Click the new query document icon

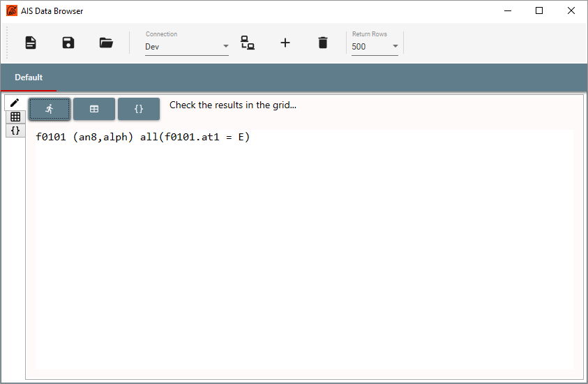pyautogui.click(x=31, y=43)
